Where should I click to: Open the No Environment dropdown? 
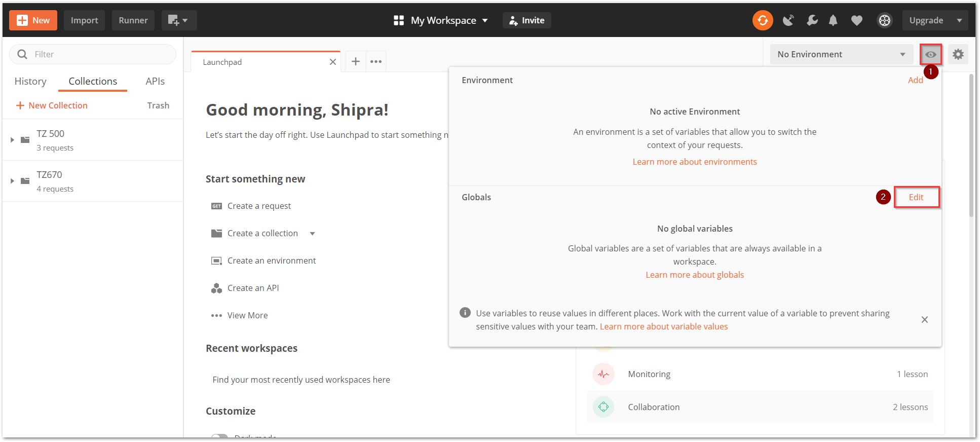(x=842, y=54)
